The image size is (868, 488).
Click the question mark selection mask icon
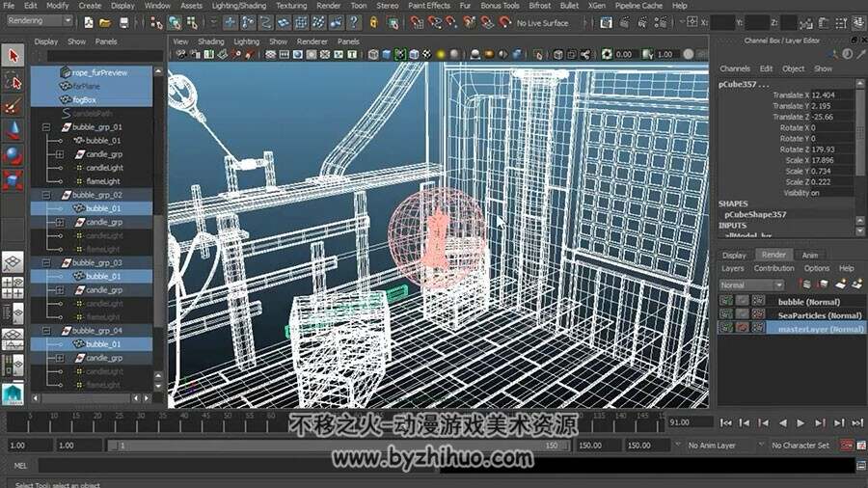354,23
